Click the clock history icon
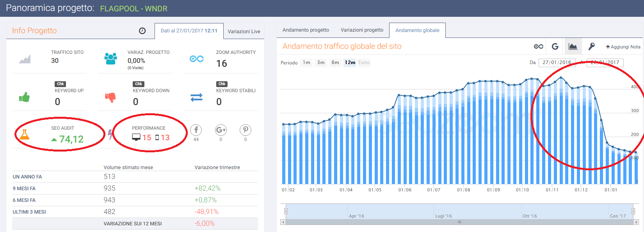644x232 pixels. (142, 31)
